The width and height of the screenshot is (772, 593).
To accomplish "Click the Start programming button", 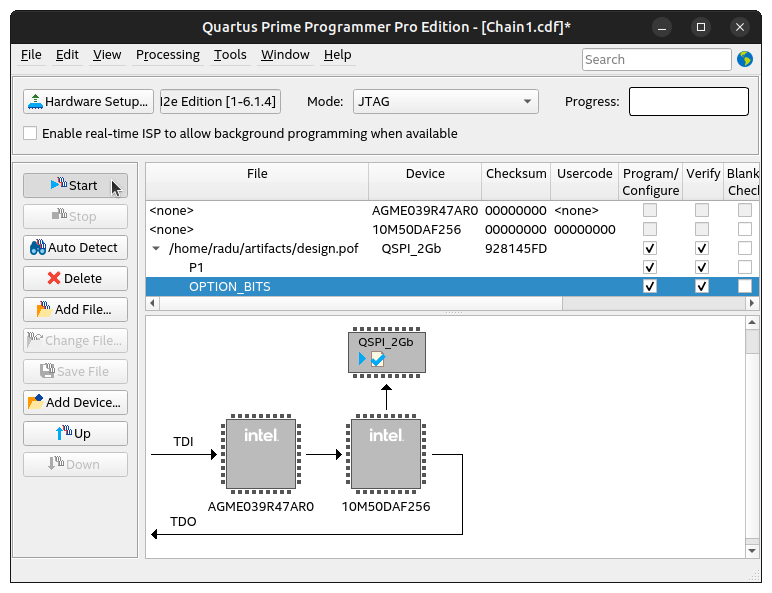I will pyautogui.click(x=75, y=185).
